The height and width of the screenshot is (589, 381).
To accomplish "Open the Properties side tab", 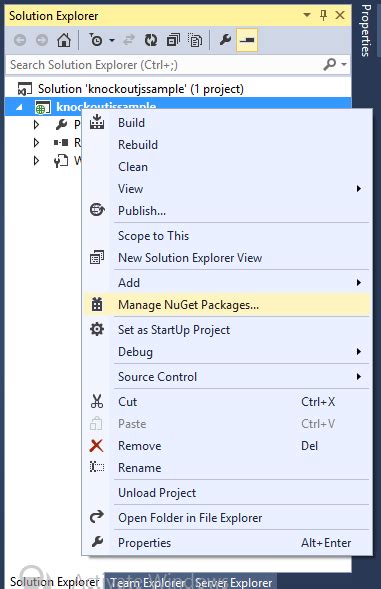I will click(365, 30).
